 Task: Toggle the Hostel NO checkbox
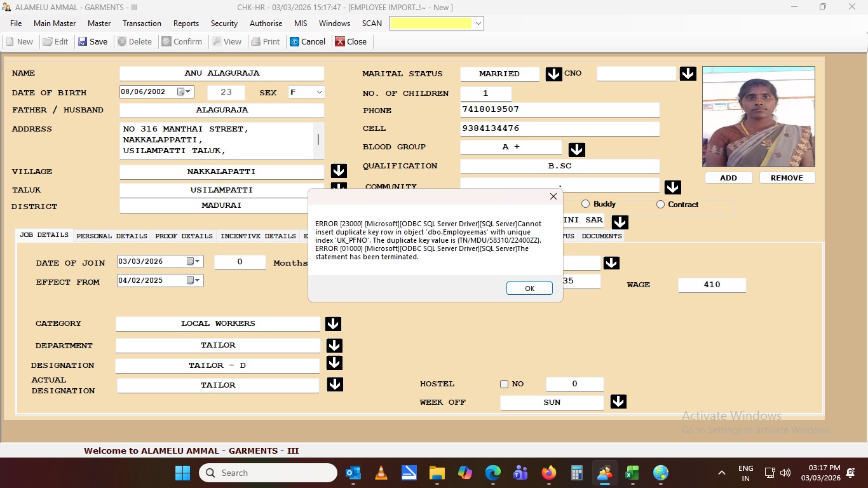[505, 384]
